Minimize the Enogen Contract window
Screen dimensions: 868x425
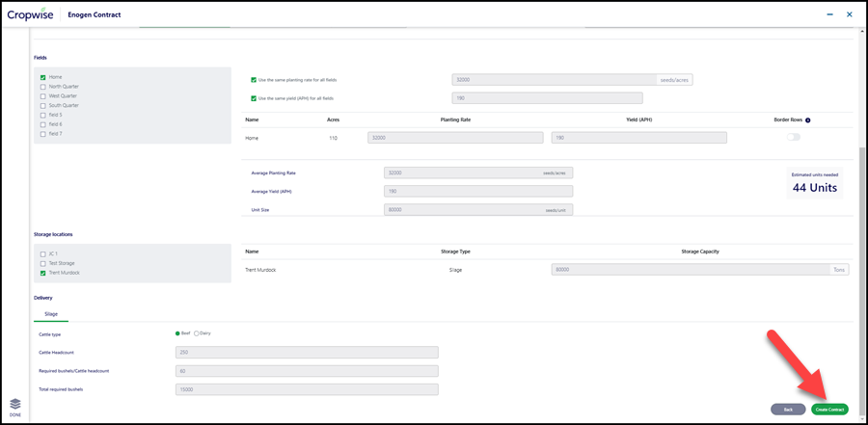point(829,15)
